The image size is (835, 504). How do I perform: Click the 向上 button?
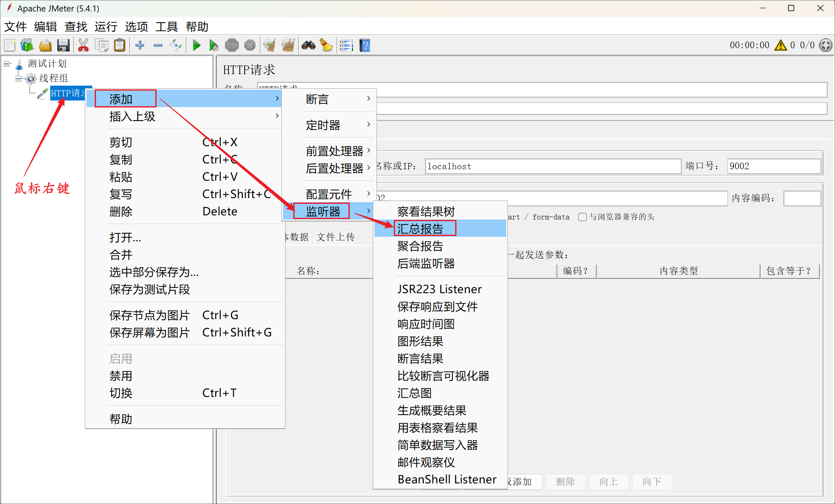coord(608,481)
